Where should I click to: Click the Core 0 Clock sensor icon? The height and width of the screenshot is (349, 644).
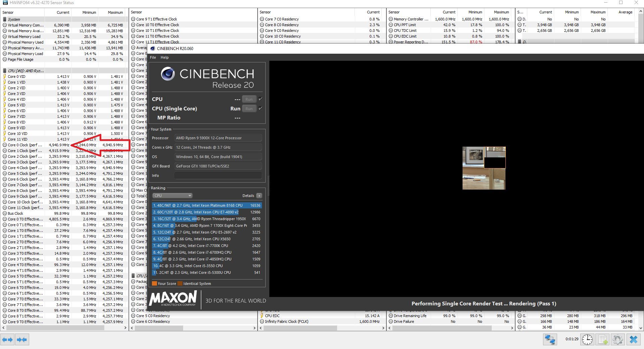[x=5, y=145]
